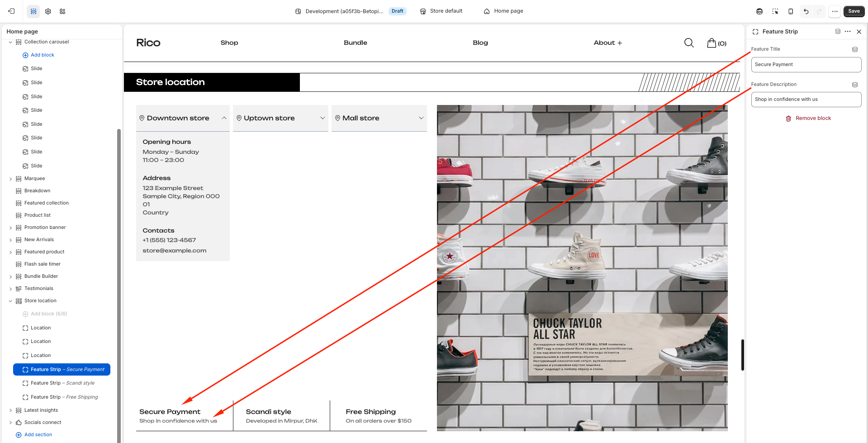This screenshot has width=868, height=443.
Task: Click the Development theme name selector
Action: pyautogui.click(x=339, y=11)
